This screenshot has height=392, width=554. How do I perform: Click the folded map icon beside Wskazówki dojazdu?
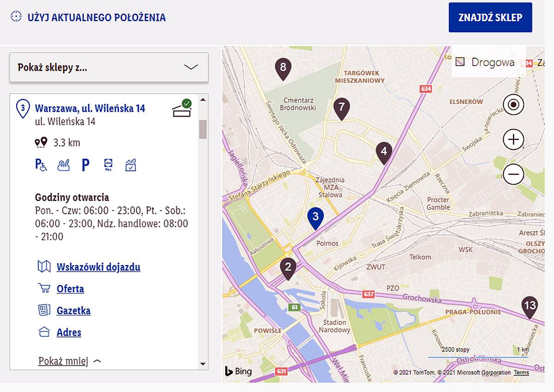(x=44, y=266)
